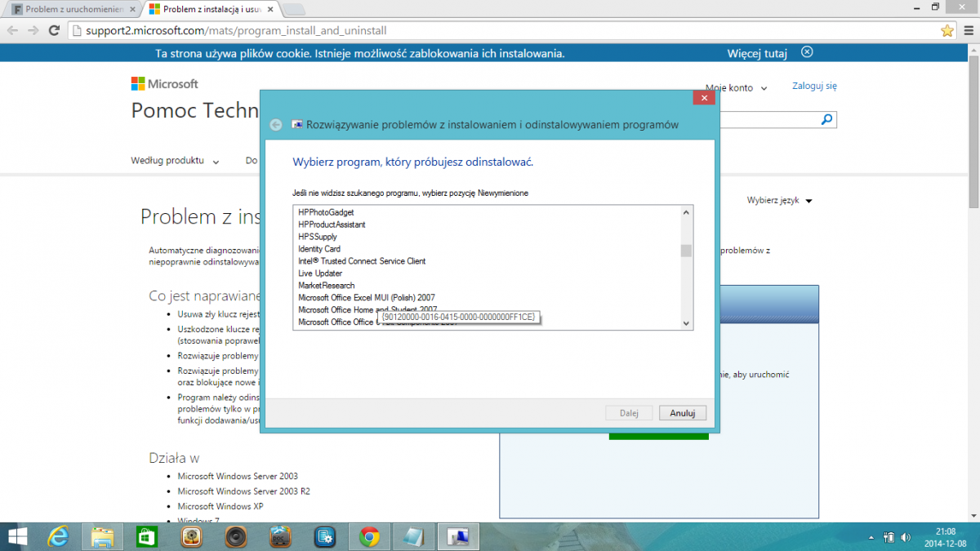This screenshot has height=551, width=980.
Task: Open the volume control in tray
Action: (906, 537)
